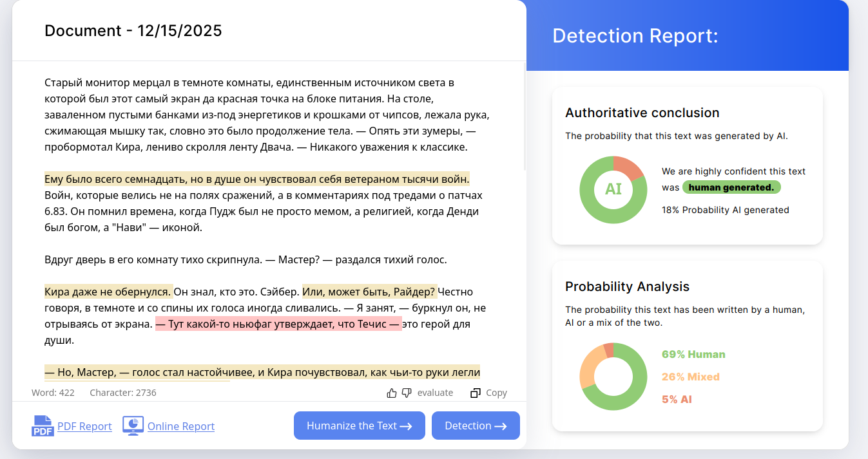Click the Probability Analysis donut chart
868x459 pixels.
pos(613,376)
